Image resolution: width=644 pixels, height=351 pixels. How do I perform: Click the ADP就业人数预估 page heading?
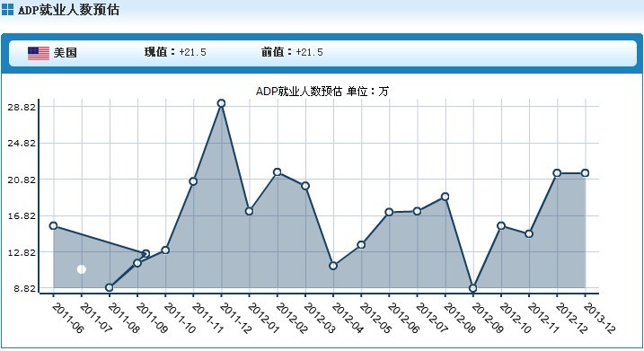click(68, 10)
